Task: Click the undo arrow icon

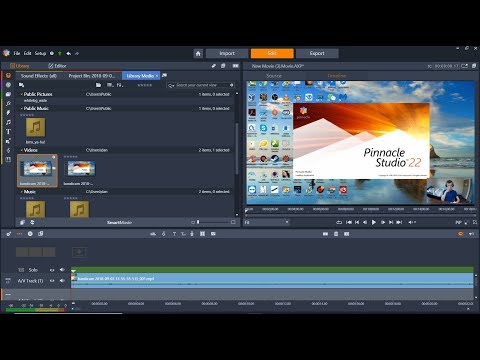Action: click(x=69, y=53)
